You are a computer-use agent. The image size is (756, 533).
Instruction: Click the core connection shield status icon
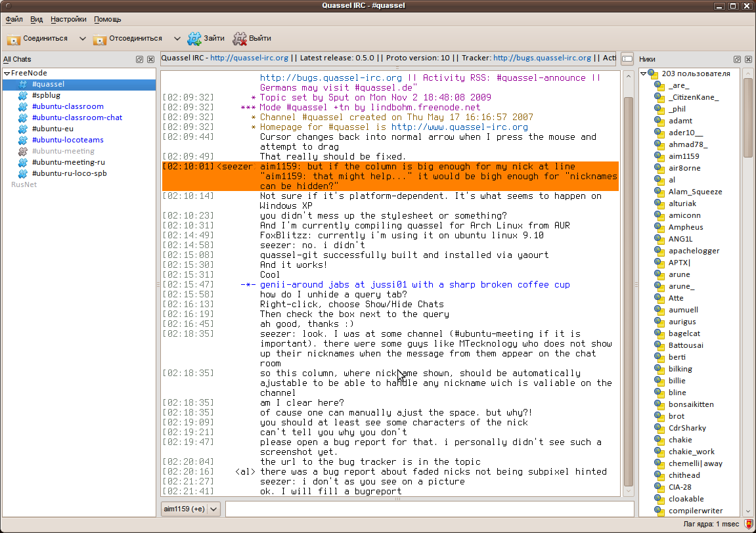pos(749,524)
